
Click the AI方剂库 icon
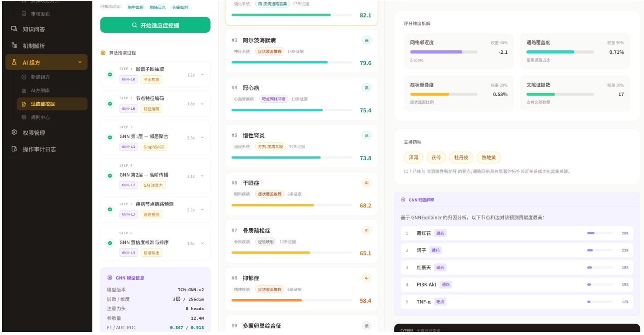point(24,91)
